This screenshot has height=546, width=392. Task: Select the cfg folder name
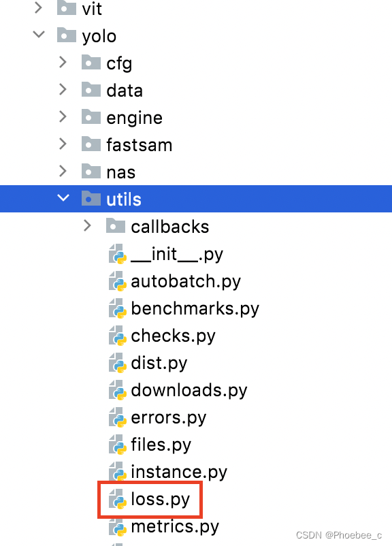(x=119, y=64)
